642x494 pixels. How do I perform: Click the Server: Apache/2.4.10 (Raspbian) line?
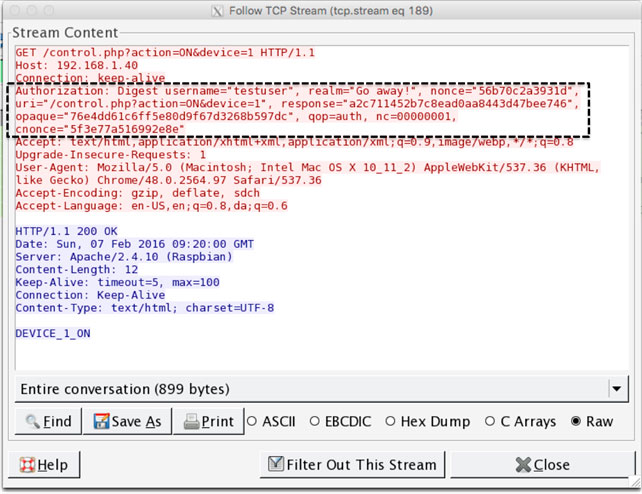124,257
